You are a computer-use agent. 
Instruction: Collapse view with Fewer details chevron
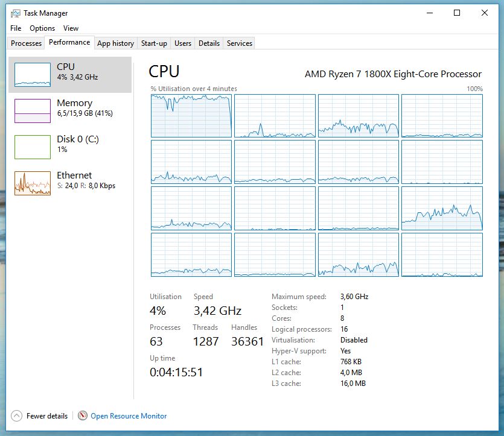click(x=16, y=415)
